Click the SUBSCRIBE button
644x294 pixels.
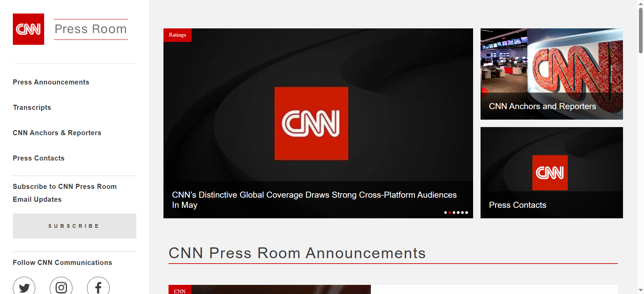(x=74, y=226)
